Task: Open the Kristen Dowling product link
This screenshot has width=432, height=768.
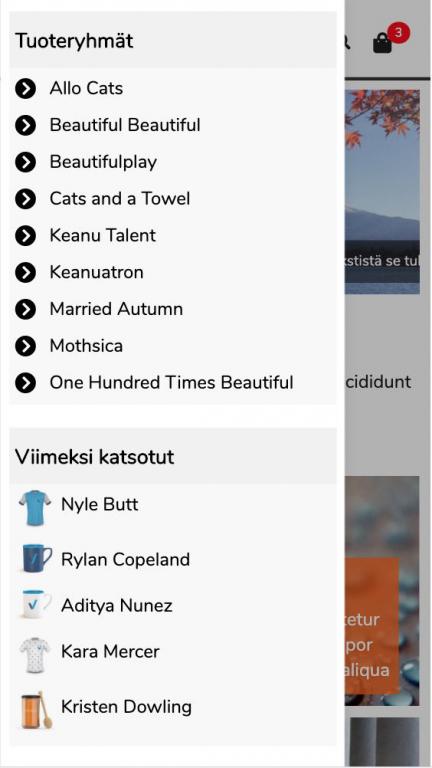Action: click(x=126, y=706)
